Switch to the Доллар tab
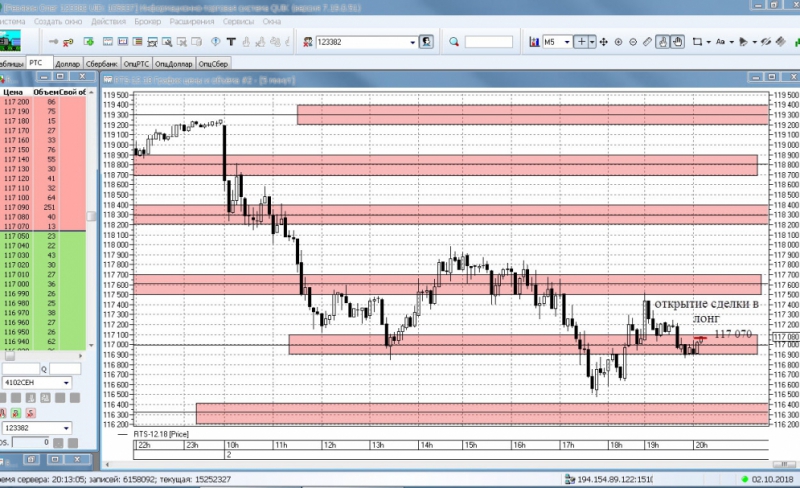 67,64
